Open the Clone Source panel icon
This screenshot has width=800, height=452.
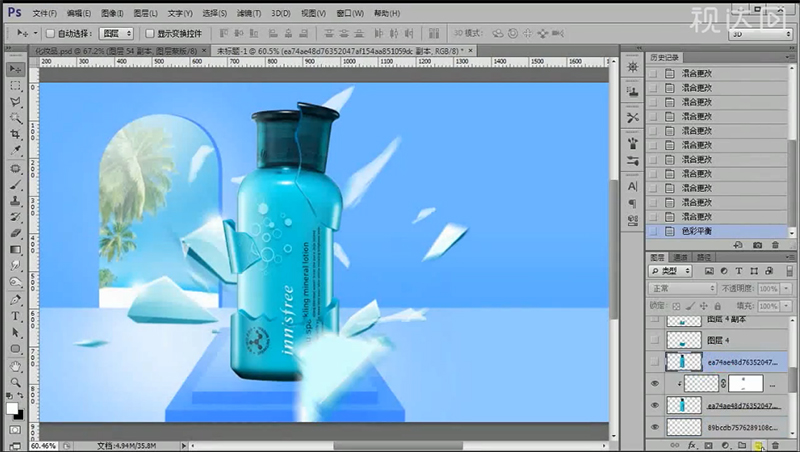pyautogui.click(x=633, y=92)
